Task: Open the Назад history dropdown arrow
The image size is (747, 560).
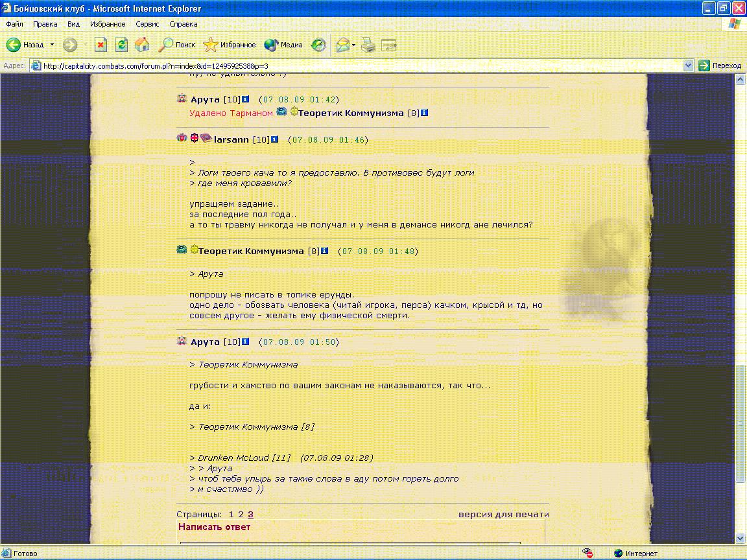Action: [x=52, y=45]
